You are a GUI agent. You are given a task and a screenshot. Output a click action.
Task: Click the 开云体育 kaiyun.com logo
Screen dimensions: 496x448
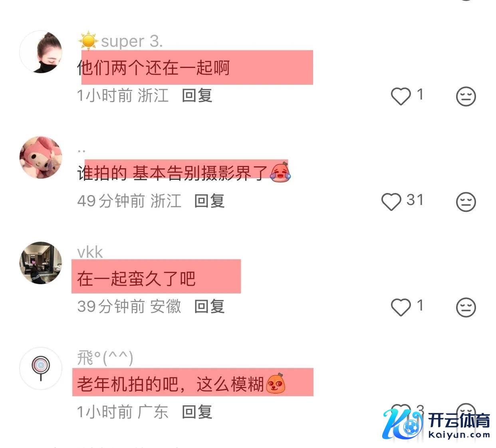tap(436, 424)
